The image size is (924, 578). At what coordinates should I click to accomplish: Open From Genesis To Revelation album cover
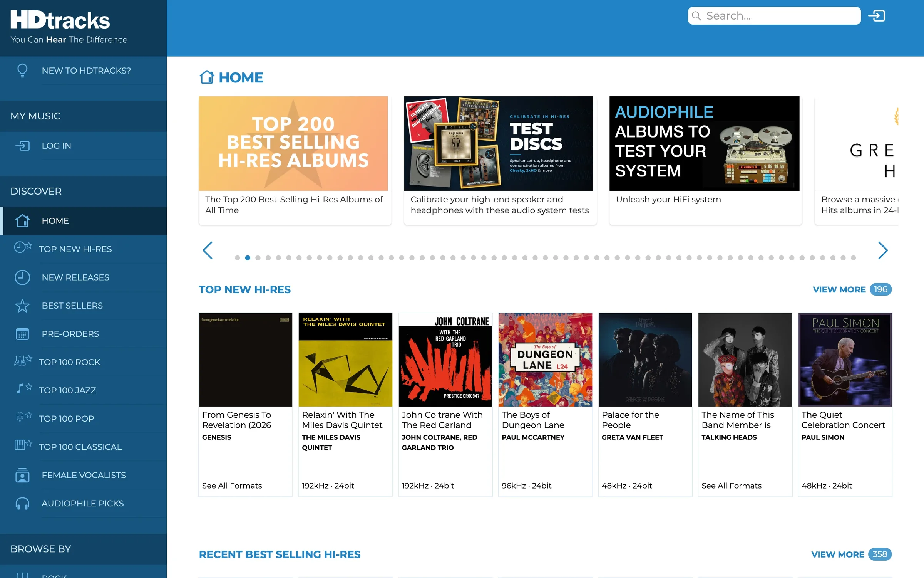point(246,360)
